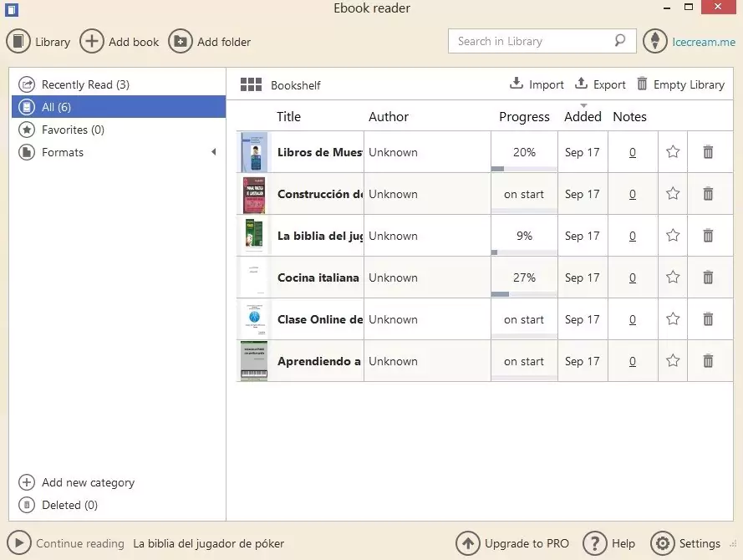Export the library
Image resolution: width=743 pixels, height=560 pixels.
click(600, 84)
